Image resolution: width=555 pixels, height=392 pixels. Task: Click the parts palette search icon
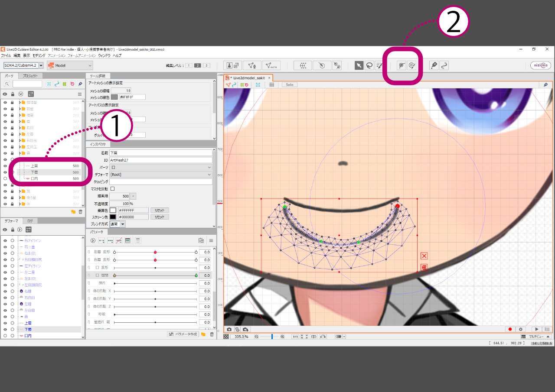pos(7,84)
